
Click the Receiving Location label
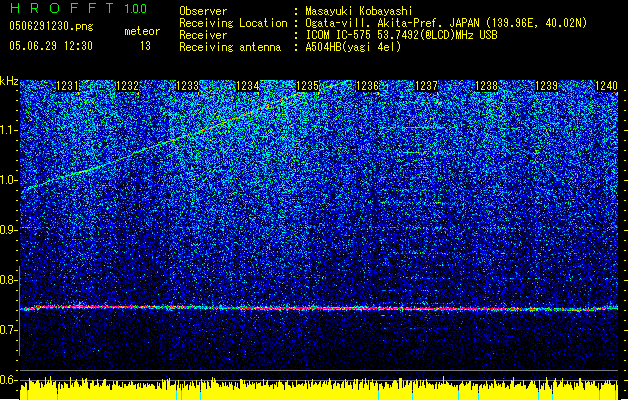[x=233, y=23]
